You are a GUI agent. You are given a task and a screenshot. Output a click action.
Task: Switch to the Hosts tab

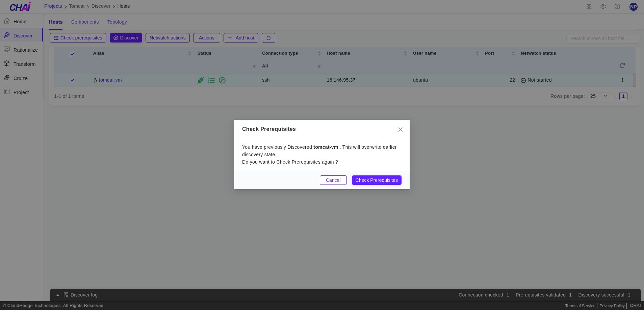[x=56, y=22]
